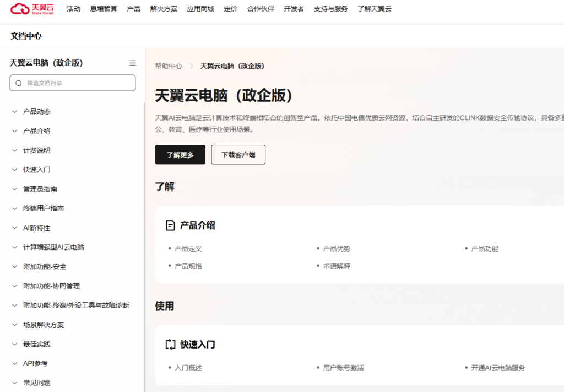Open the 产品功能 link
The width and height of the screenshot is (564, 392).
click(x=485, y=248)
